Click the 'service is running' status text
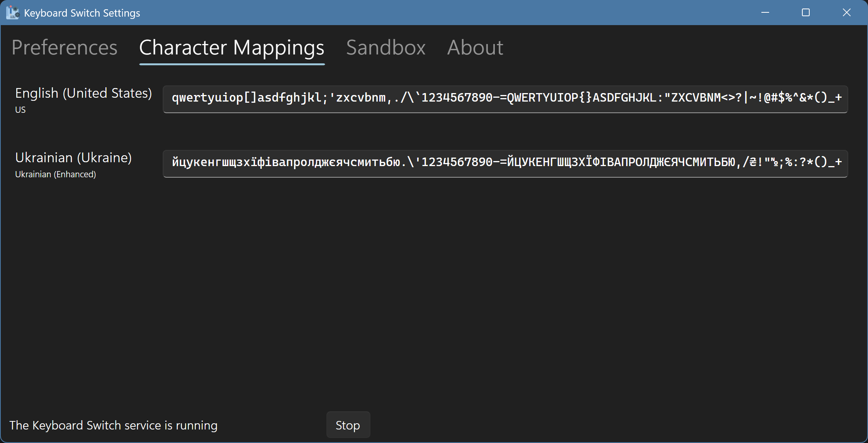 pyautogui.click(x=113, y=425)
